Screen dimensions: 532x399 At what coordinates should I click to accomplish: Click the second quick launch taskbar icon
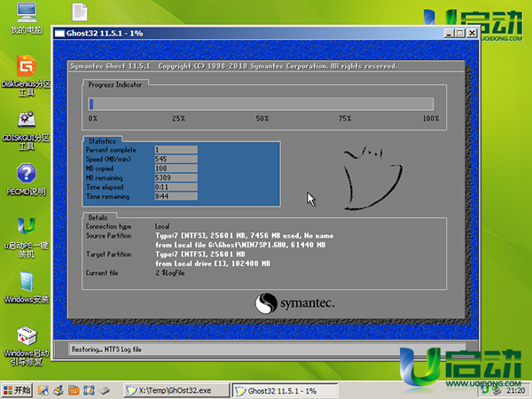[x=58, y=390]
